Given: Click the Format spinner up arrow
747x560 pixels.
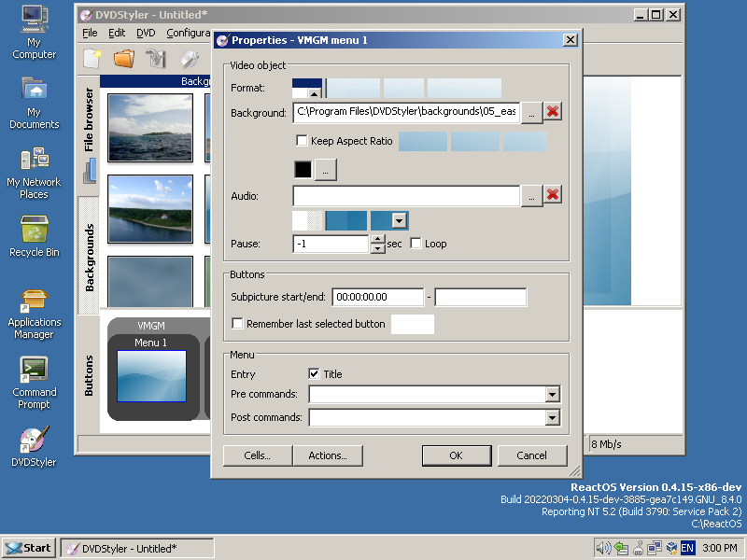Looking at the screenshot, I should [315, 93].
